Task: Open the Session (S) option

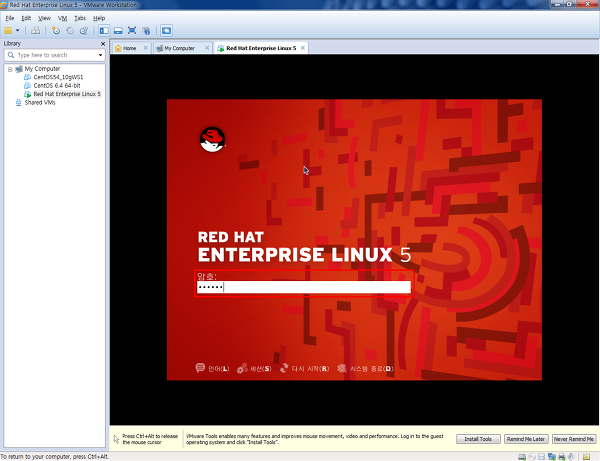Action: [x=254, y=368]
